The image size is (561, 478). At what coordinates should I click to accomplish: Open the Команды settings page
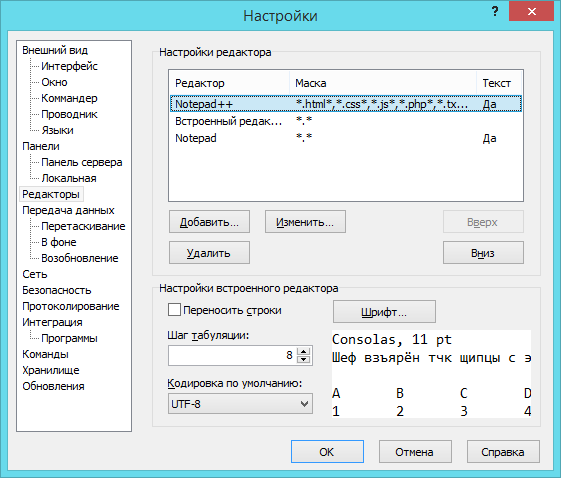tap(45, 354)
